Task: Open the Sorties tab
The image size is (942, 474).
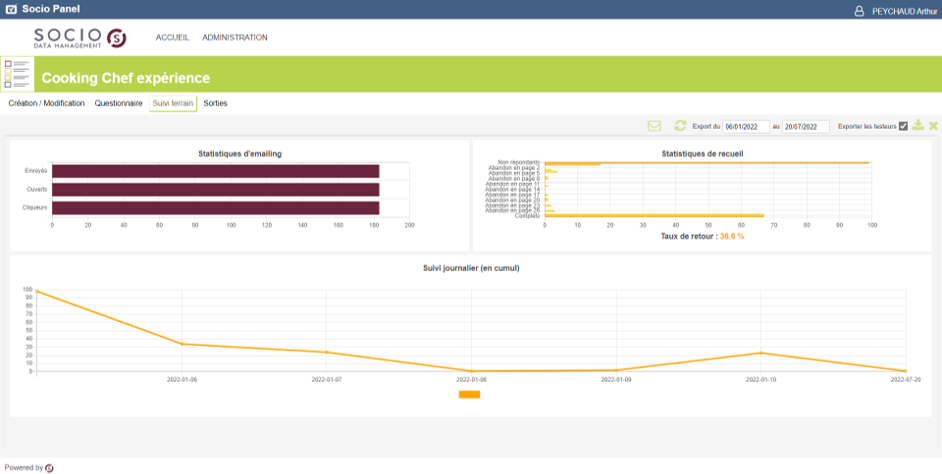Action: (x=215, y=103)
